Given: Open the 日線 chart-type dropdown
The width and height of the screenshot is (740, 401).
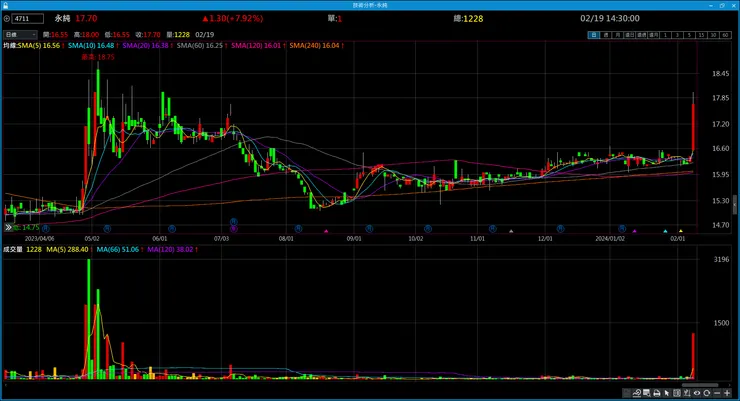Looking at the screenshot, I should coord(20,35).
